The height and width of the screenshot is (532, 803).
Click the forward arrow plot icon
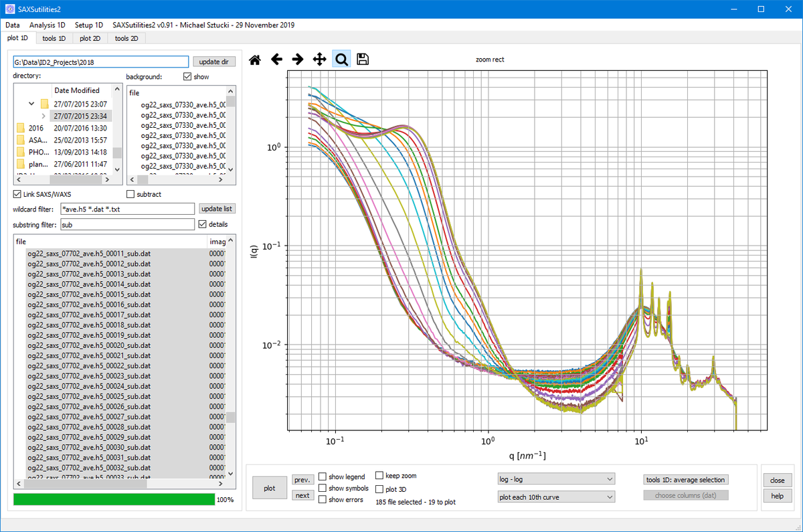[x=298, y=60]
